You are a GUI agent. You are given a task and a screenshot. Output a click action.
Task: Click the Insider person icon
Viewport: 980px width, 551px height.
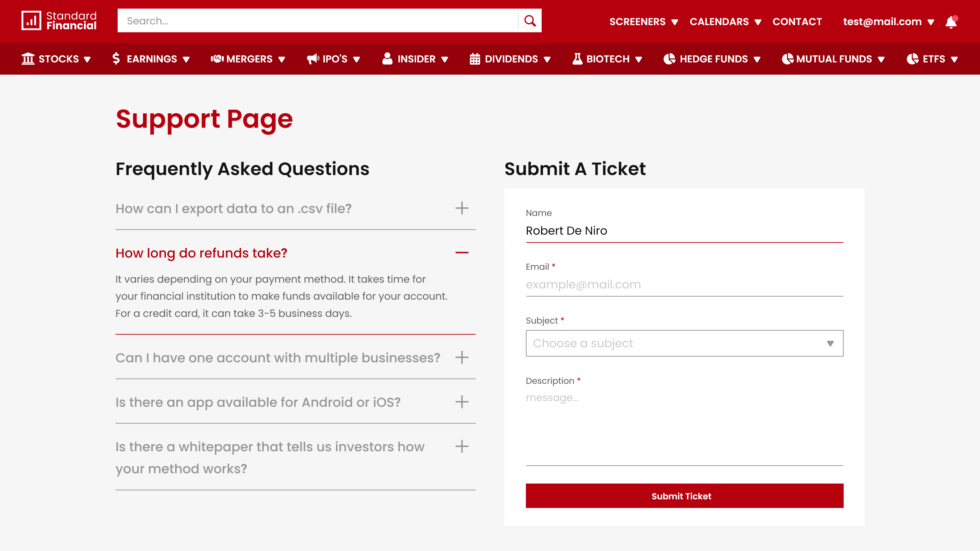[x=387, y=59]
